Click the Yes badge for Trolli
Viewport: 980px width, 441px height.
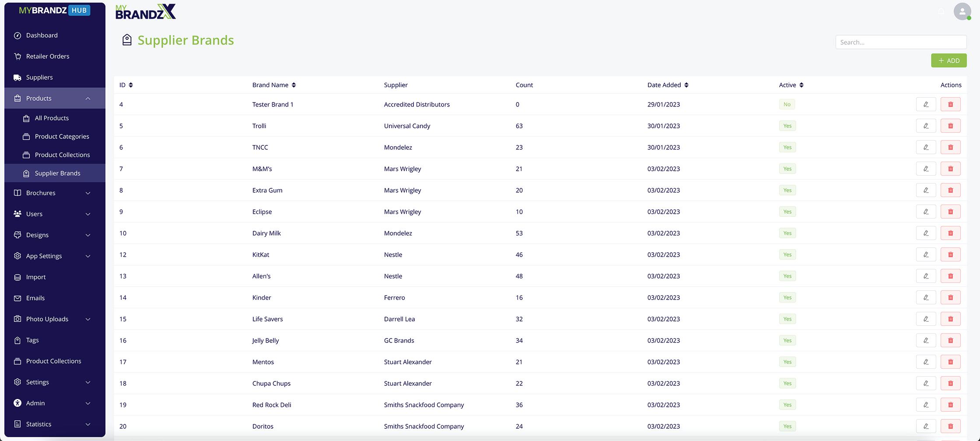[x=787, y=126]
